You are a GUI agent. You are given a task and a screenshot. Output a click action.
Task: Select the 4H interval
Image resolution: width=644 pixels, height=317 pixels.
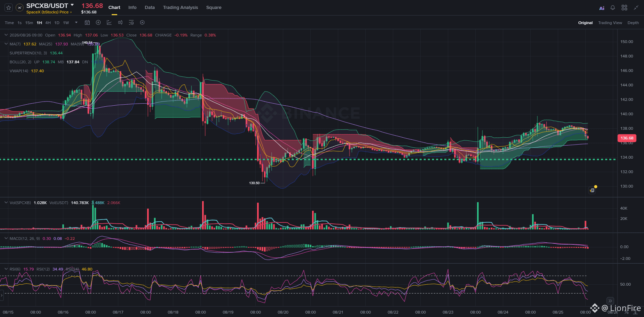(x=48, y=23)
